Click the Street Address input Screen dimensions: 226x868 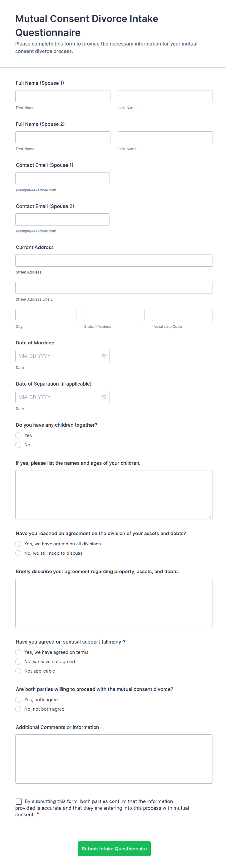pos(114,260)
